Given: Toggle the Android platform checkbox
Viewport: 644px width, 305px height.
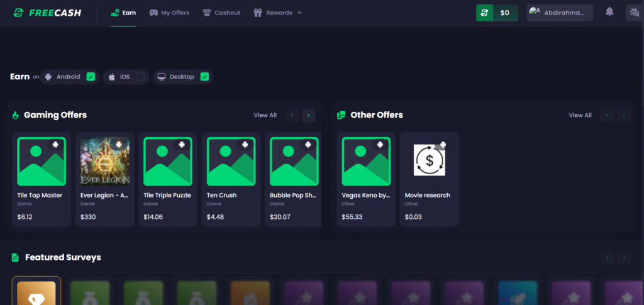Looking at the screenshot, I should 91,77.
